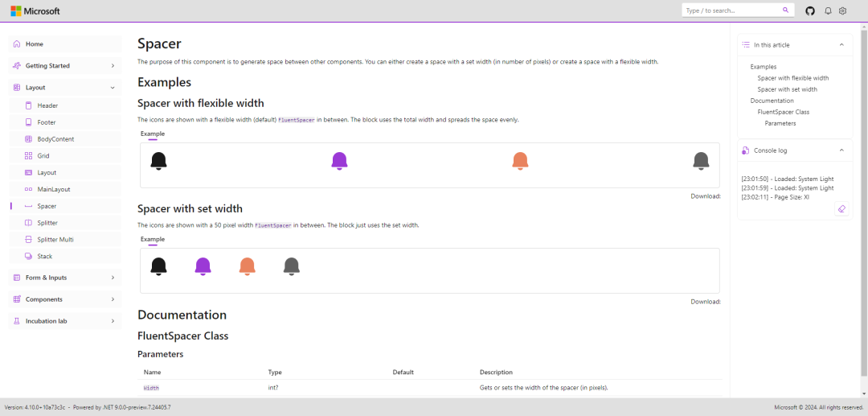
Task: Jump to Parameters in article outline
Action: (780, 123)
